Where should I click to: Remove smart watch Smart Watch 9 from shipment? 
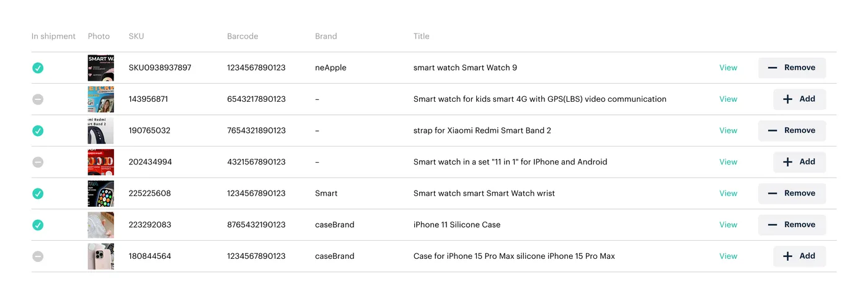(x=792, y=68)
